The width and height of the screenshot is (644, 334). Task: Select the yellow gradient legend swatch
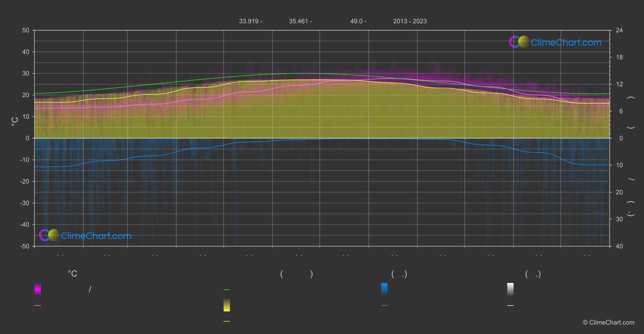pyautogui.click(x=227, y=305)
